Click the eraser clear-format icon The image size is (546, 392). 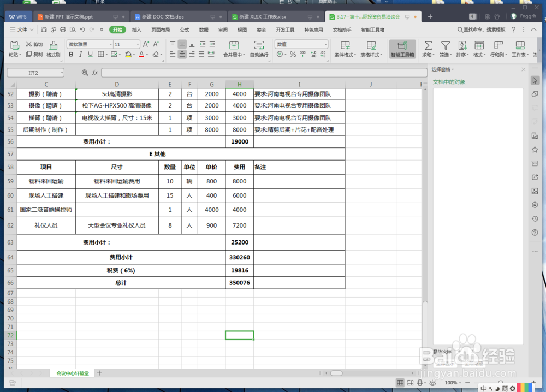156,54
